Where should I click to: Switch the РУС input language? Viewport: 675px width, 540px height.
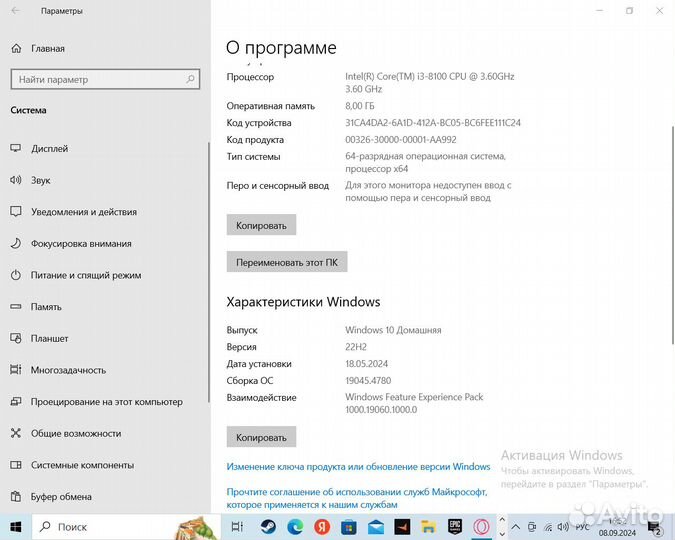582,527
